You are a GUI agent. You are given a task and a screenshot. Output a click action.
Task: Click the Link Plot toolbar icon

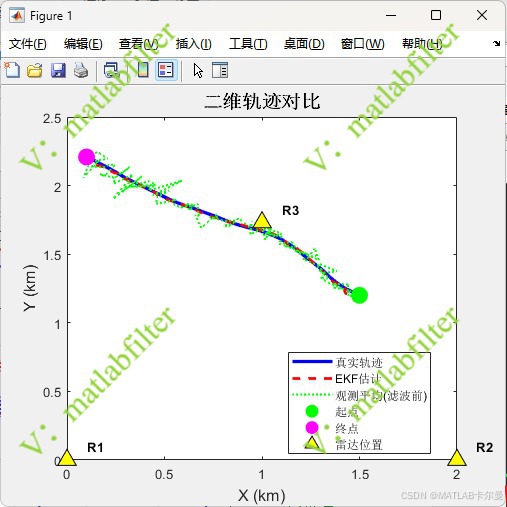click(x=111, y=70)
